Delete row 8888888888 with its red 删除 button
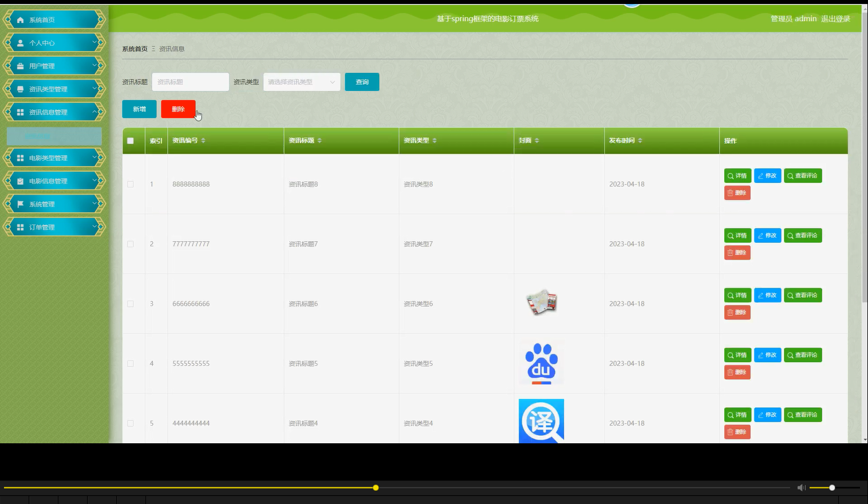Image resolution: width=868 pixels, height=504 pixels. (x=737, y=193)
